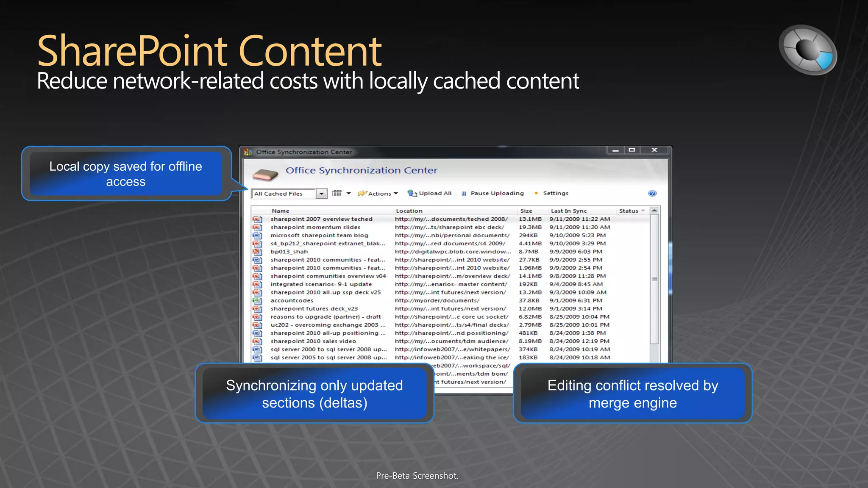
Task: Select 'integrated scenarios- 9-1 update' row
Action: pyautogui.click(x=450, y=284)
